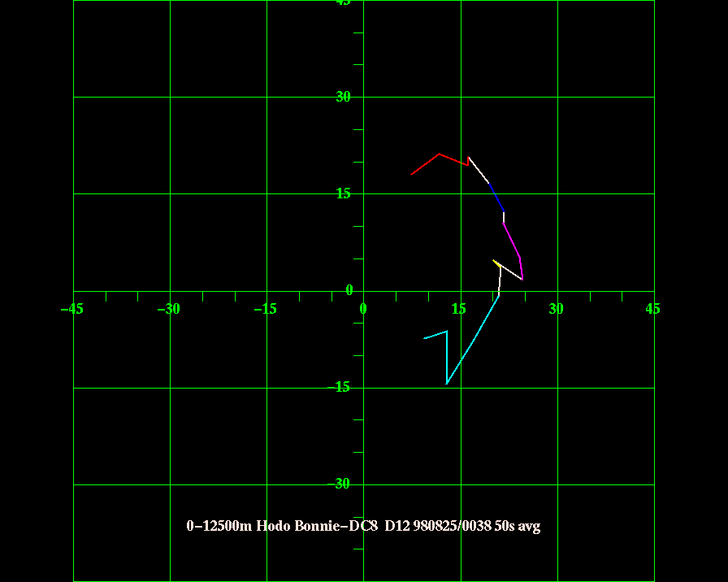The width and height of the screenshot is (728, 582).
Task: Click y-axis label 15
Action: point(343,193)
